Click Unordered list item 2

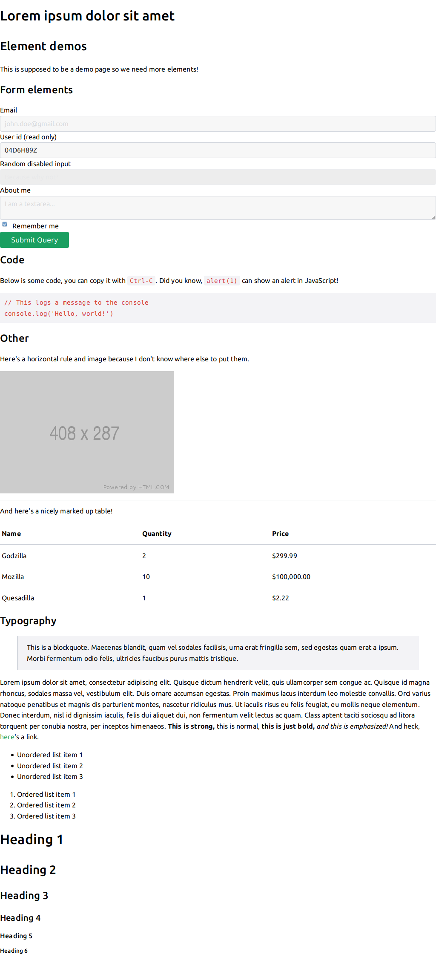(50, 766)
